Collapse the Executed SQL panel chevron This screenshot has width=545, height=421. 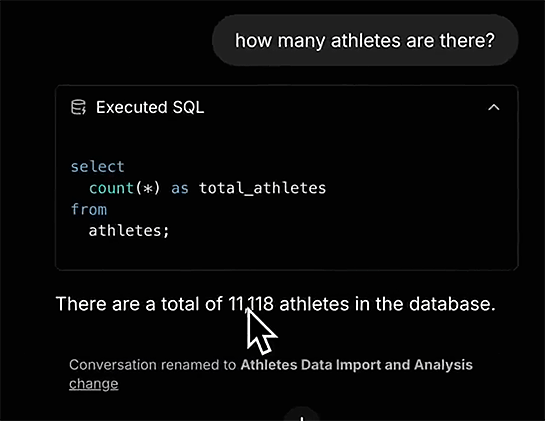pyautogui.click(x=494, y=107)
